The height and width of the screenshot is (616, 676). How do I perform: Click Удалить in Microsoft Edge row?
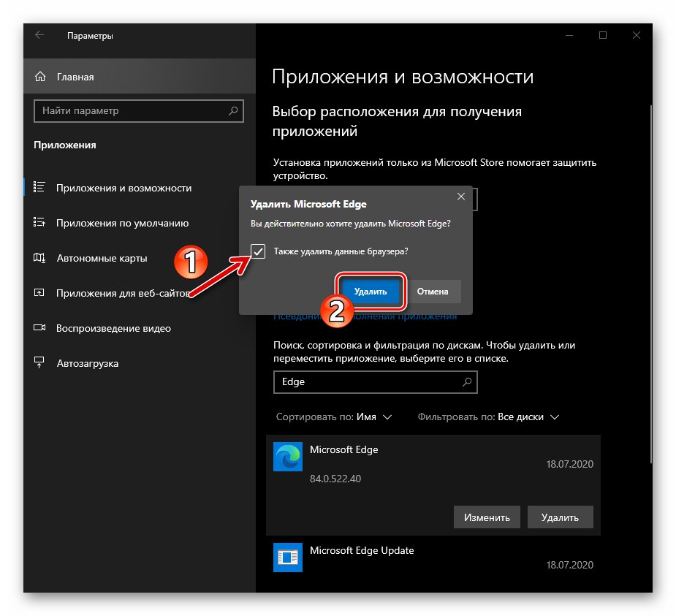(560, 517)
